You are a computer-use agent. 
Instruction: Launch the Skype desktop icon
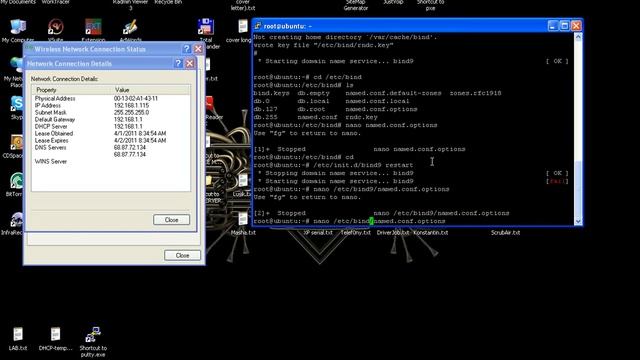[16, 104]
